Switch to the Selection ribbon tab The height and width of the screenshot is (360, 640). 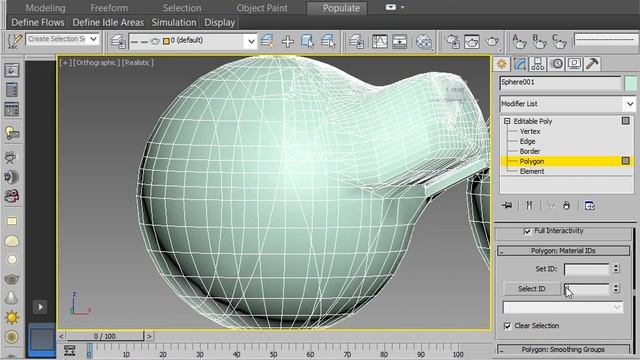click(x=182, y=8)
